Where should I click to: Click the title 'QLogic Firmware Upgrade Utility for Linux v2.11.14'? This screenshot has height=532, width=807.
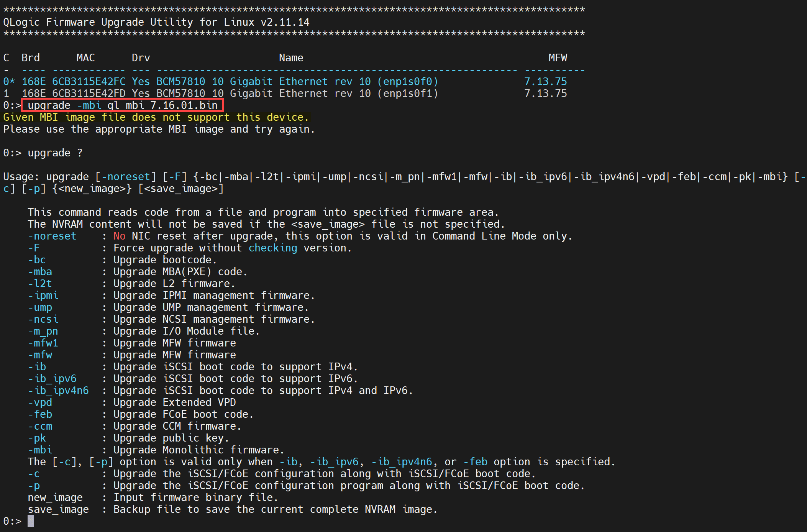(x=156, y=22)
